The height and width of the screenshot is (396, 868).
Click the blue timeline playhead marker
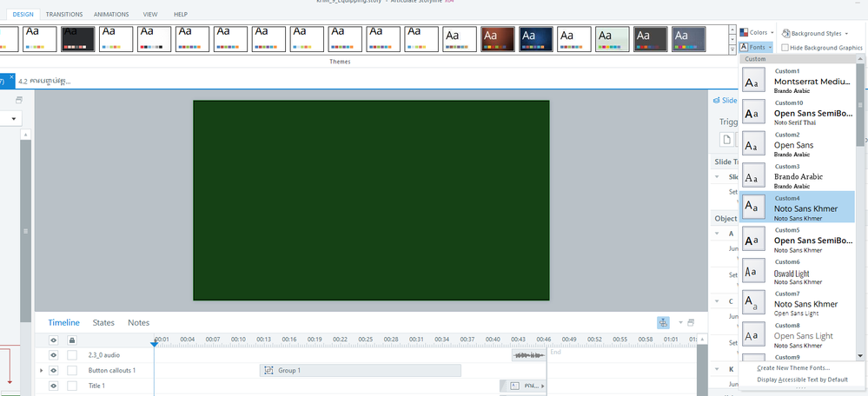[155, 344]
